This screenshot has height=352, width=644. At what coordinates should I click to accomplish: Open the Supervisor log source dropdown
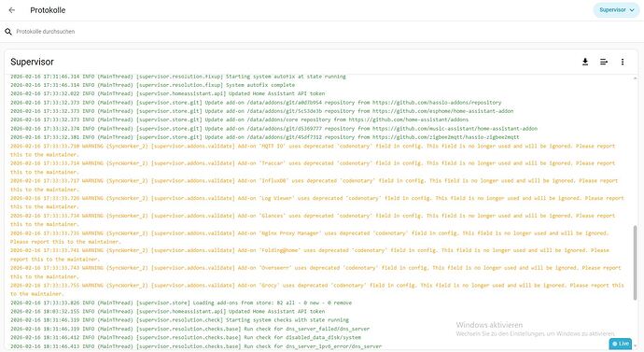[x=616, y=10]
